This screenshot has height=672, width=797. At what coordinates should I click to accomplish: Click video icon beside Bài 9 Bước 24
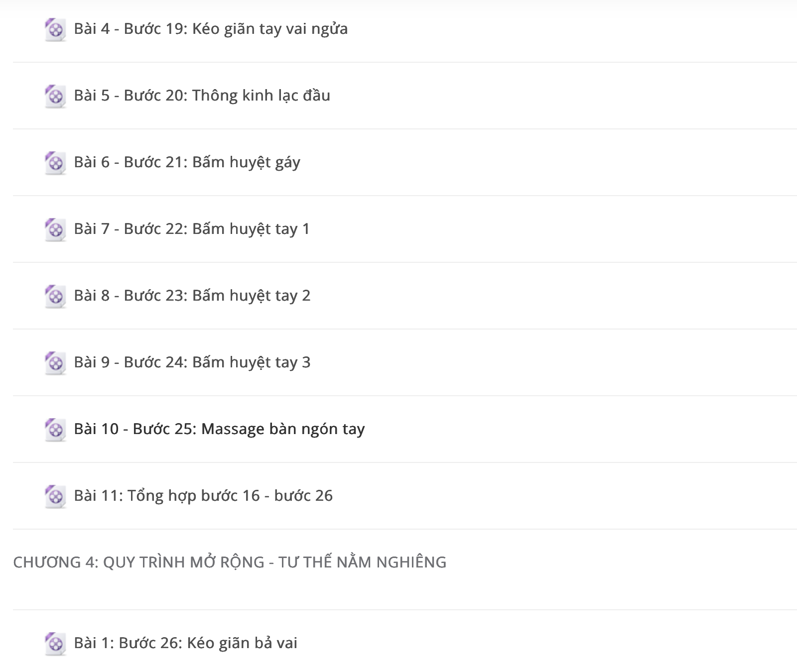pos(55,363)
